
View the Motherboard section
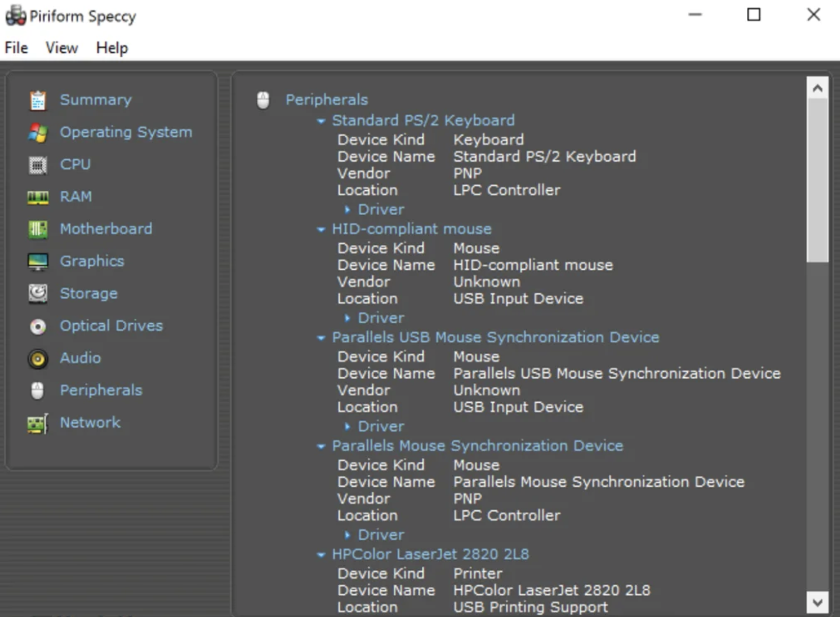click(x=106, y=229)
